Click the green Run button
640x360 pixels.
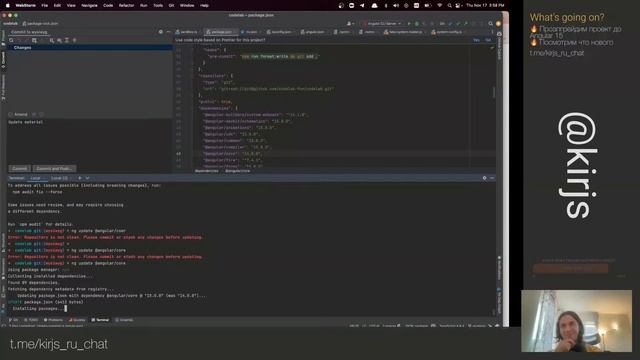coord(409,24)
